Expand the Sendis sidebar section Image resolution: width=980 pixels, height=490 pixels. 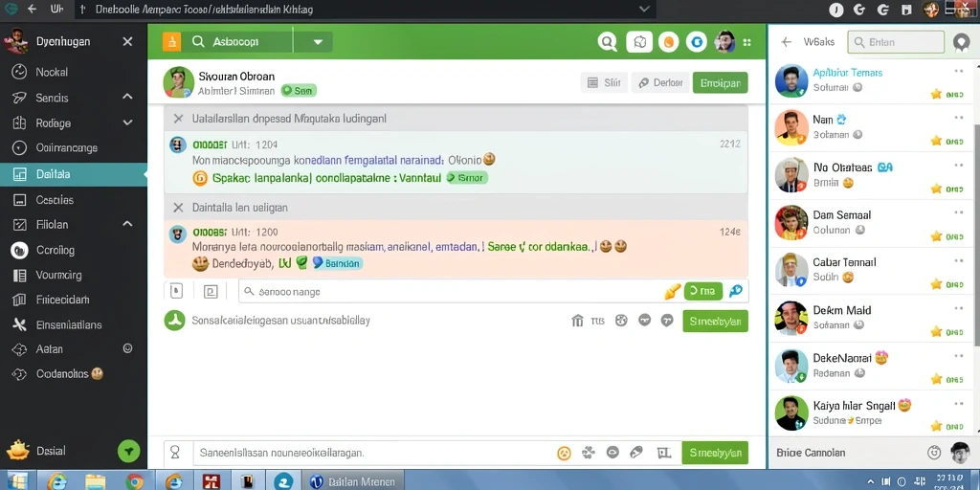(127, 97)
